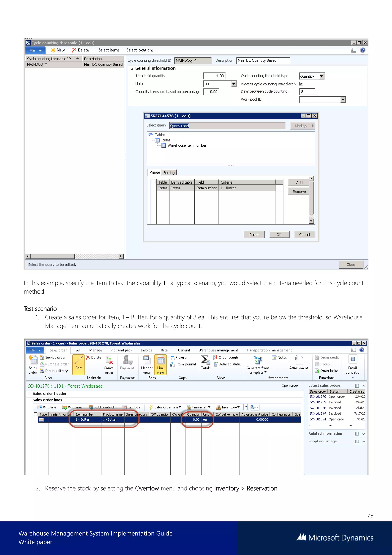The image size is (392, 555).
Task: Click OK button in query dialog
Action: [x=279, y=234]
